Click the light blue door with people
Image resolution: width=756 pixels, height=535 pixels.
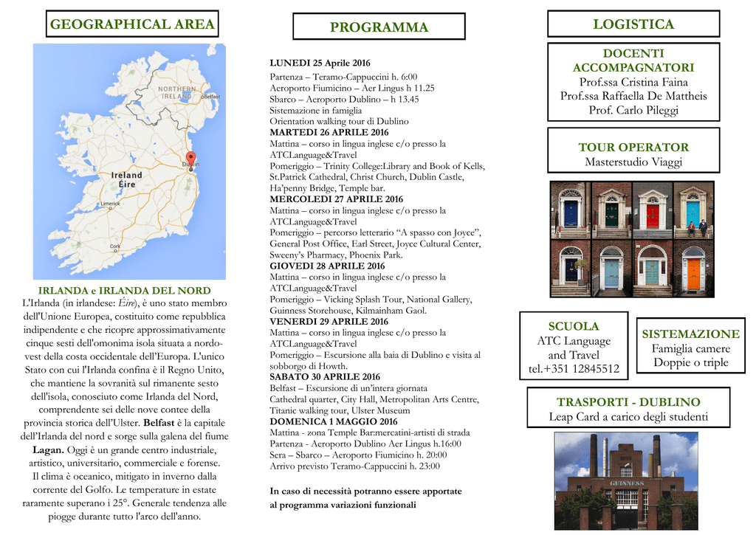tap(693, 210)
